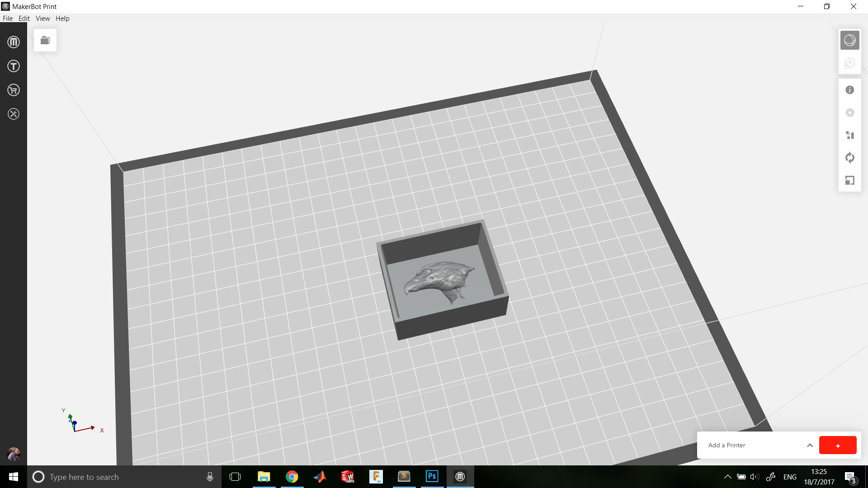The width and height of the screenshot is (868, 488).
Task: Show hidden system tray icons
Action: (727, 477)
